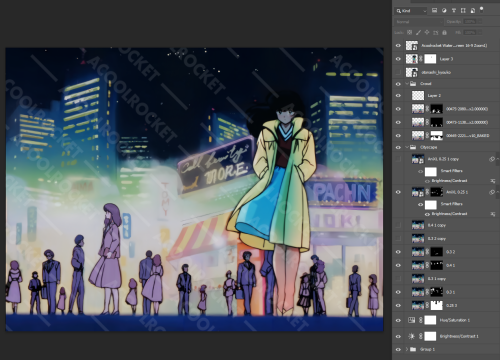Click Hue/Saturation 1 adjustment icon

412,320
